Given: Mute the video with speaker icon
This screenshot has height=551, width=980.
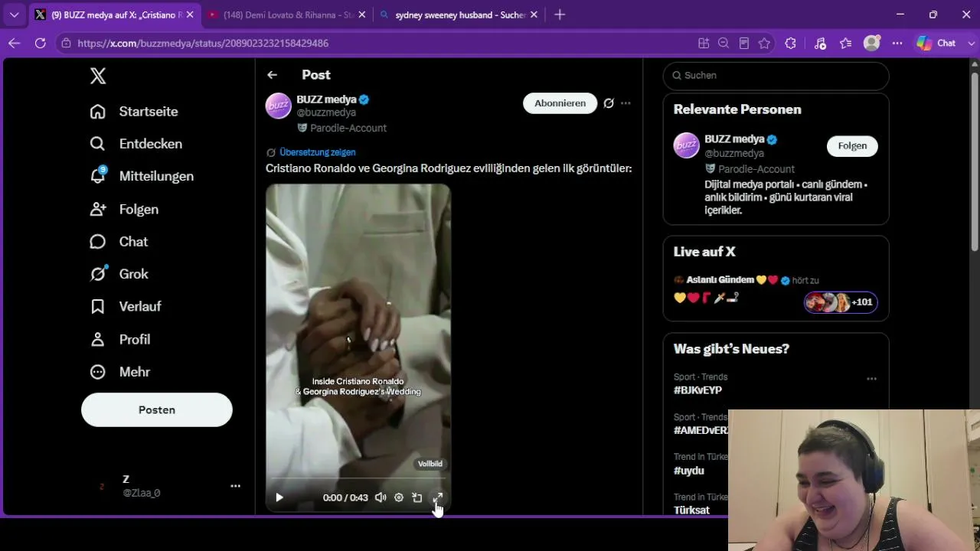Looking at the screenshot, I should click(381, 497).
